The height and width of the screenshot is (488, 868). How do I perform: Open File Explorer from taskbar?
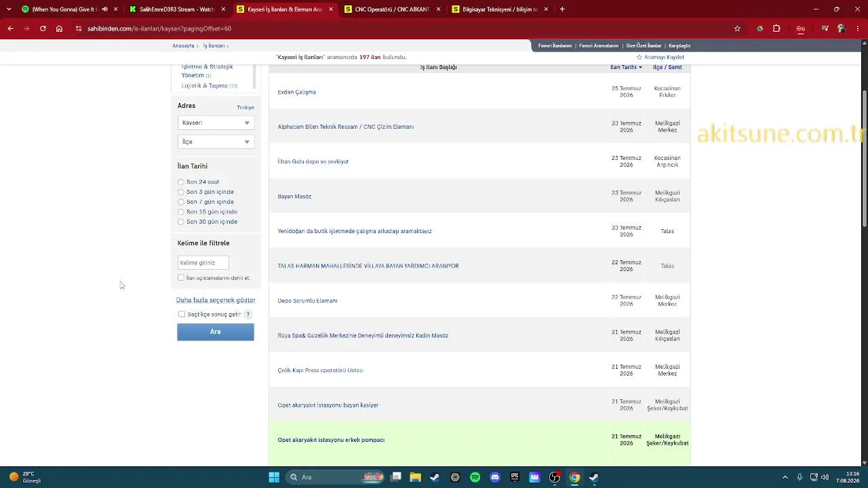[x=416, y=477]
